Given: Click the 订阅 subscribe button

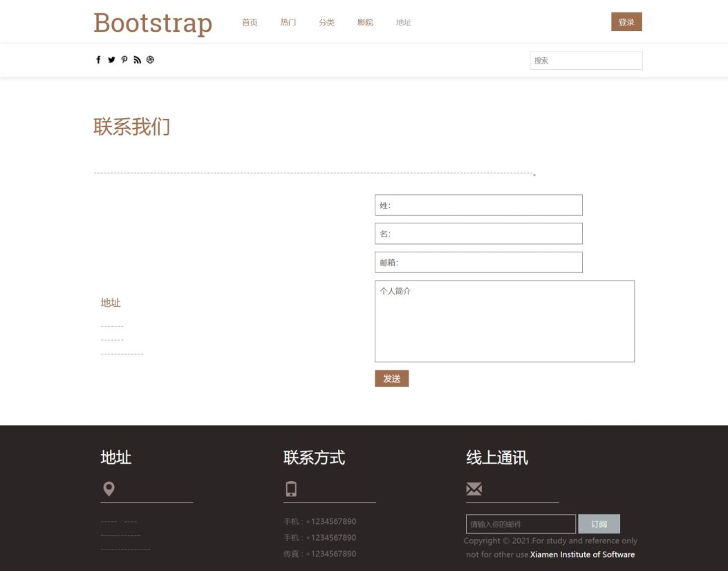Looking at the screenshot, I should [599, 524].
